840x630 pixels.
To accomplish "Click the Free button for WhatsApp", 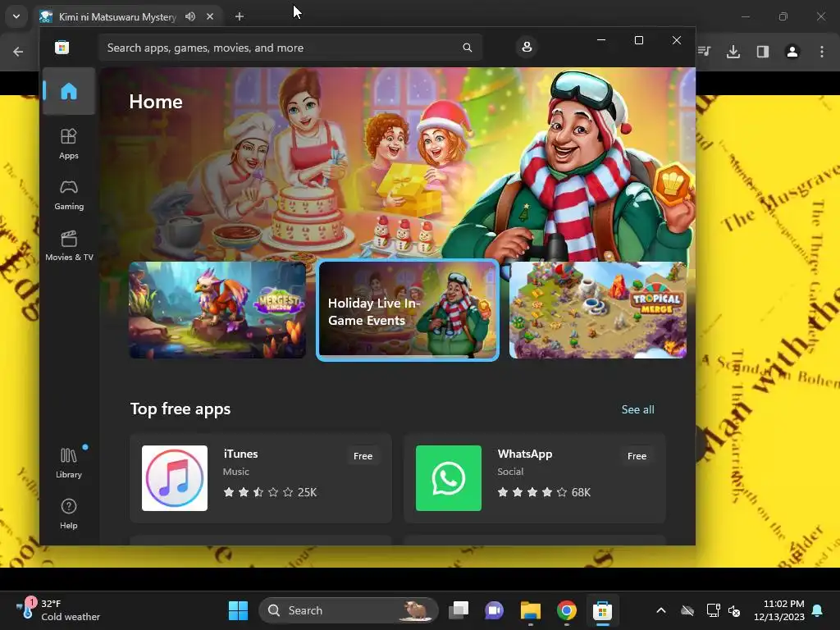I will (x=637, y=456).
